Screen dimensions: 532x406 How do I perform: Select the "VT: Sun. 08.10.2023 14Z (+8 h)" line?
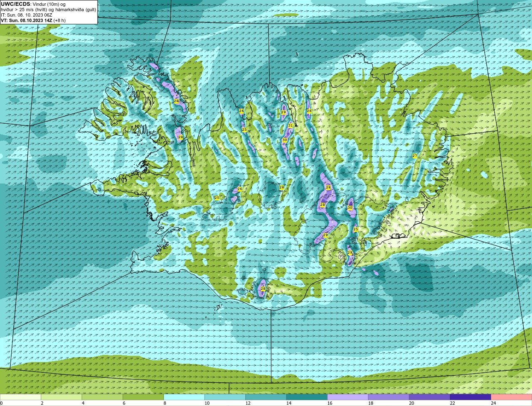click(x=33, y=20)
